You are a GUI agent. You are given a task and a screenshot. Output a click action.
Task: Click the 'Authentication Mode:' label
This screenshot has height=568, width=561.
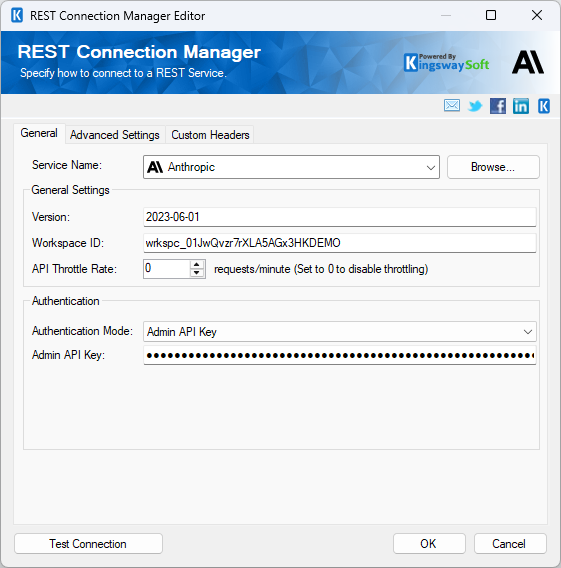click(82, 331)
